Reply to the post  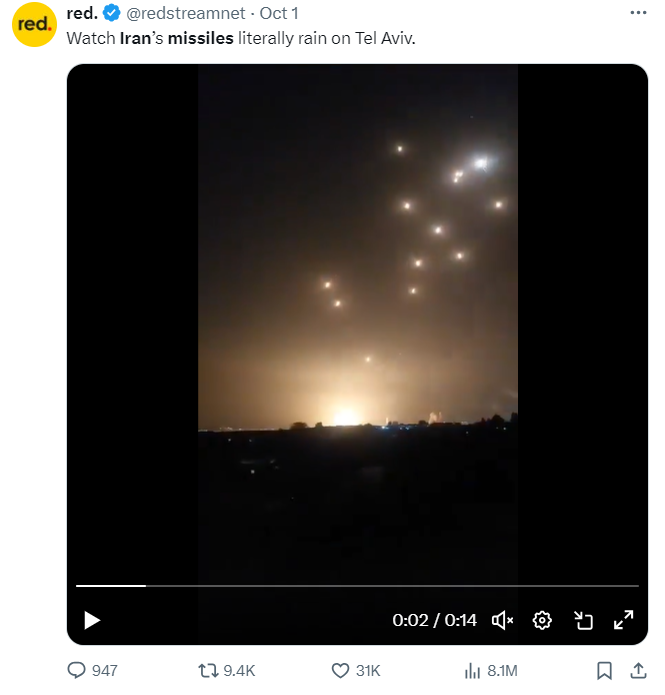77,670
